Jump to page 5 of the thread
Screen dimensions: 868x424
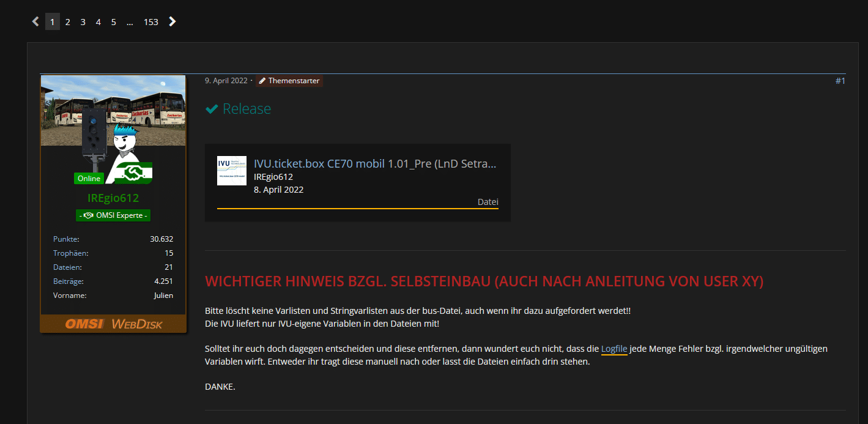pos(113,22)
